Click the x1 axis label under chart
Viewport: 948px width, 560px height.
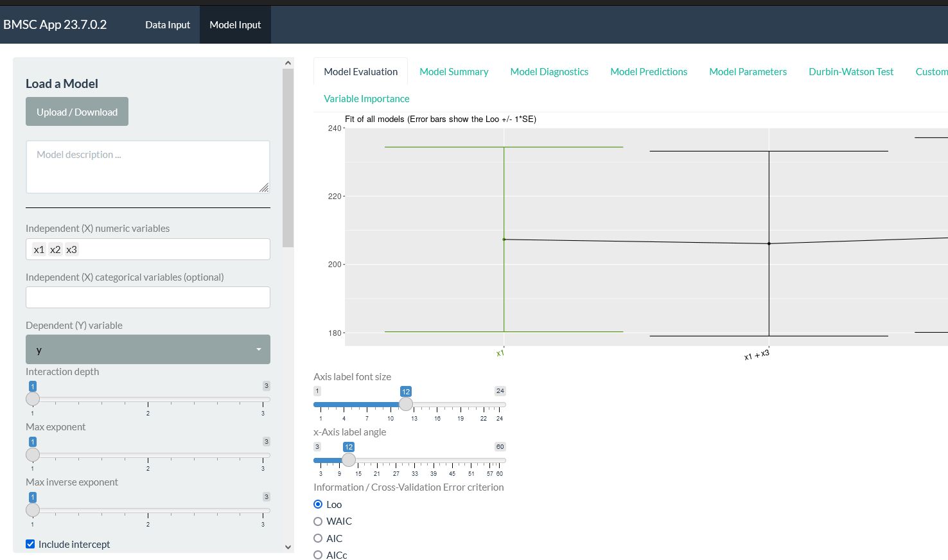(500, 353)
